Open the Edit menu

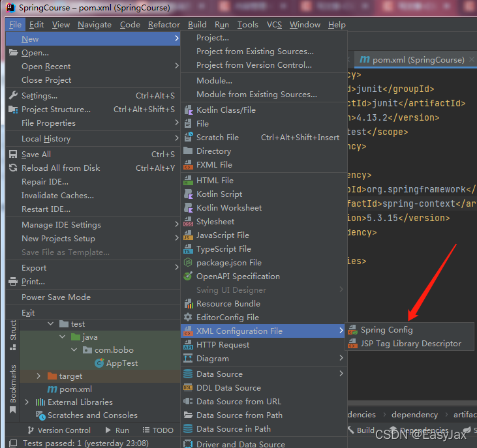(37, 25)
